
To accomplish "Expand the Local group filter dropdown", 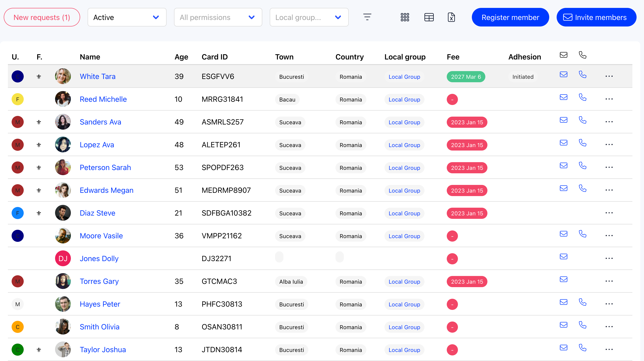I will (x=309, y=17).
